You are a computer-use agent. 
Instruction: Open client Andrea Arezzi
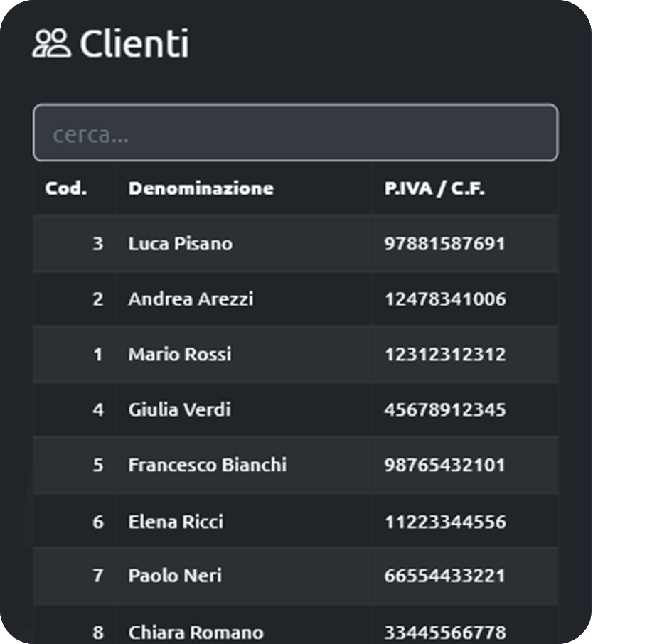(x=191, y=299)
